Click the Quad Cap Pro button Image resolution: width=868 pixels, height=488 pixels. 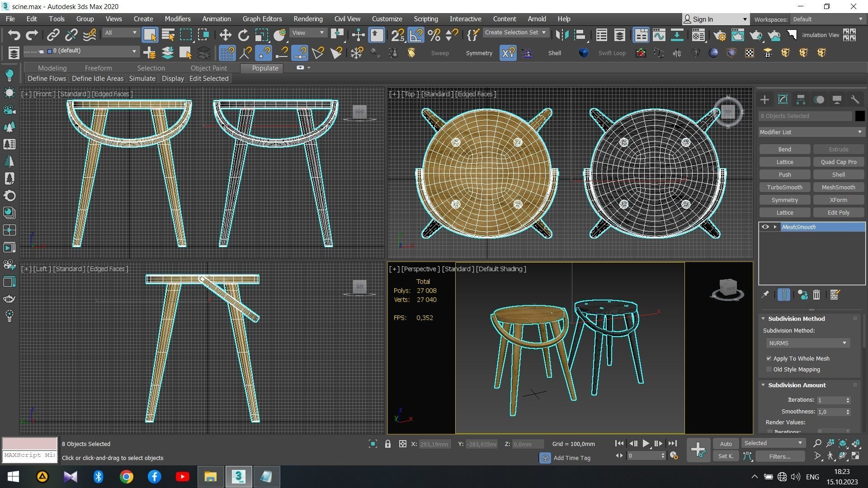[x=838, y=162]
